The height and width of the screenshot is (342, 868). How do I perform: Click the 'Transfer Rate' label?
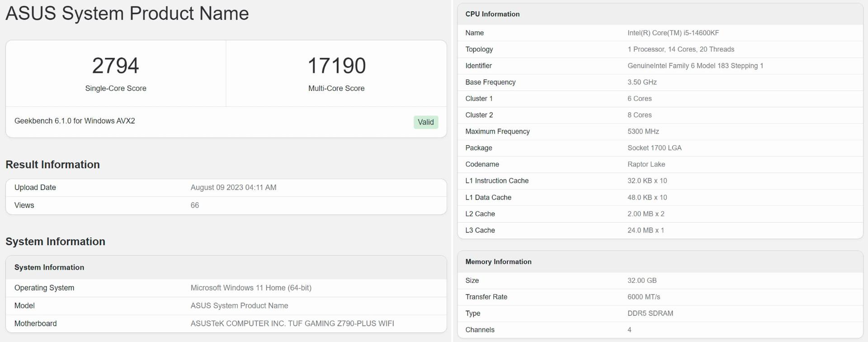[x=486, y=297]
